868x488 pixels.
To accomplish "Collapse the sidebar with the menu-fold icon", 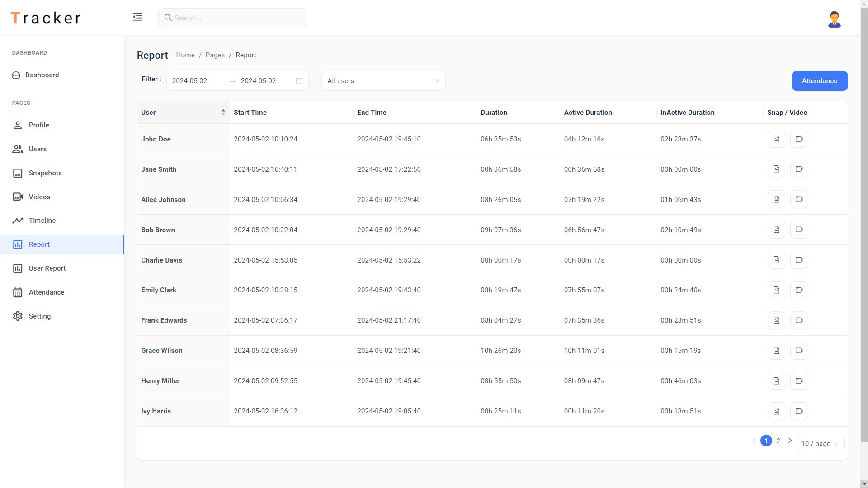I will (x=137, y=17).
